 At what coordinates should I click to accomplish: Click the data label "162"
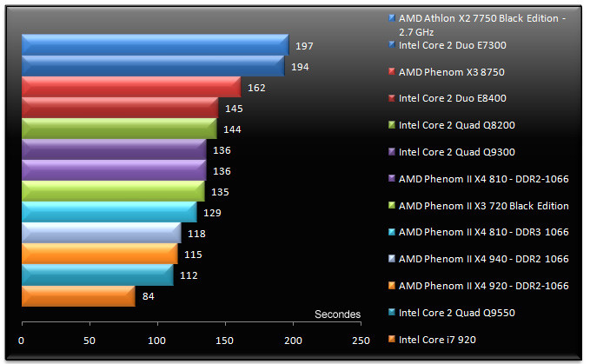(x=256, y=88)
